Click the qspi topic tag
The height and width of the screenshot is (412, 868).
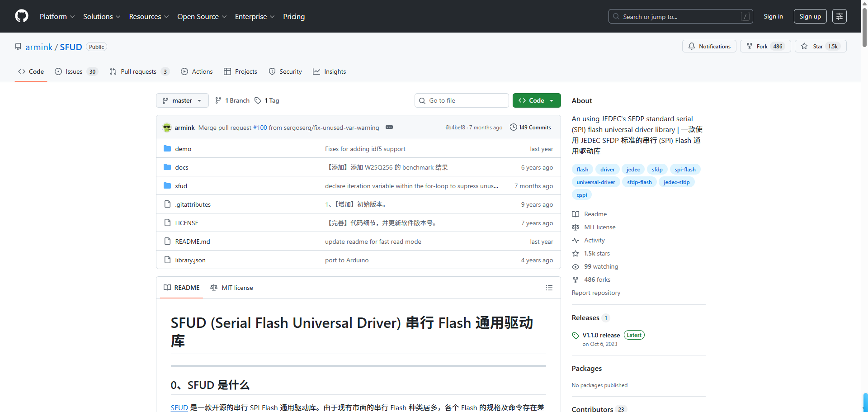[x=582, y=195]
